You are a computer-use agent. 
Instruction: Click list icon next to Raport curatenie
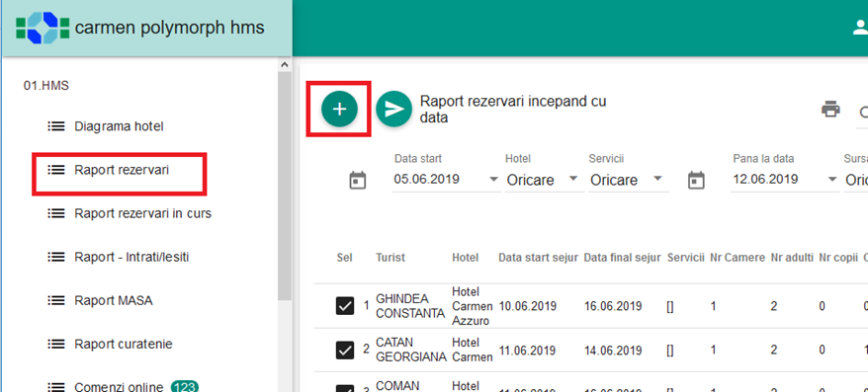pyautogui.click(x=55, y=344)
